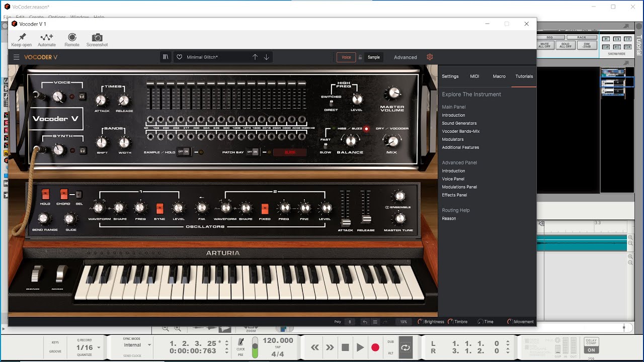644x362 pixels.
Task: Click the lock icon beside Sample
Action: point(360,57)
